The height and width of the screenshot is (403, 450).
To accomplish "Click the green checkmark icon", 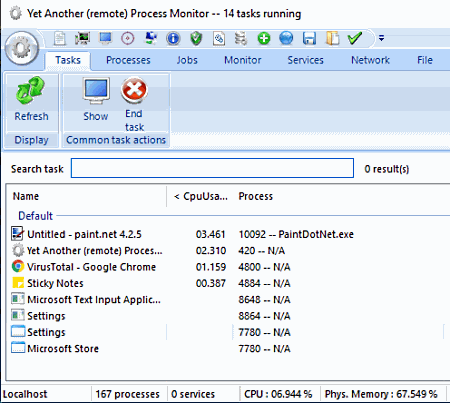I will point(355,38).
